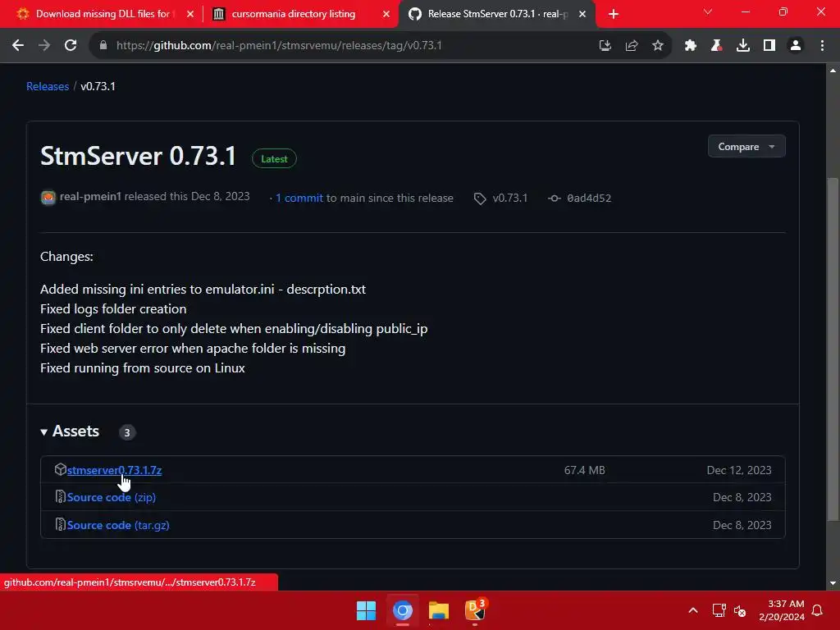Click the StmServer 0.73.1 heading

tap(138, 156)
